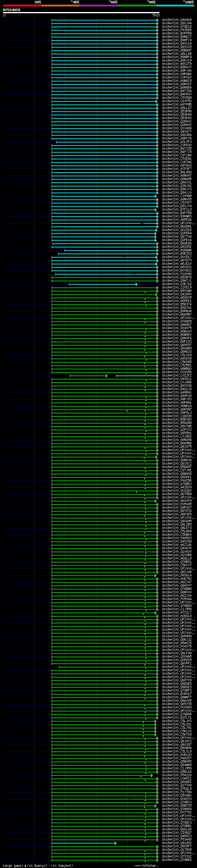Select the UniRef100_C0Z2F2 label
This screenshot has width=197, height=868.
177,375
